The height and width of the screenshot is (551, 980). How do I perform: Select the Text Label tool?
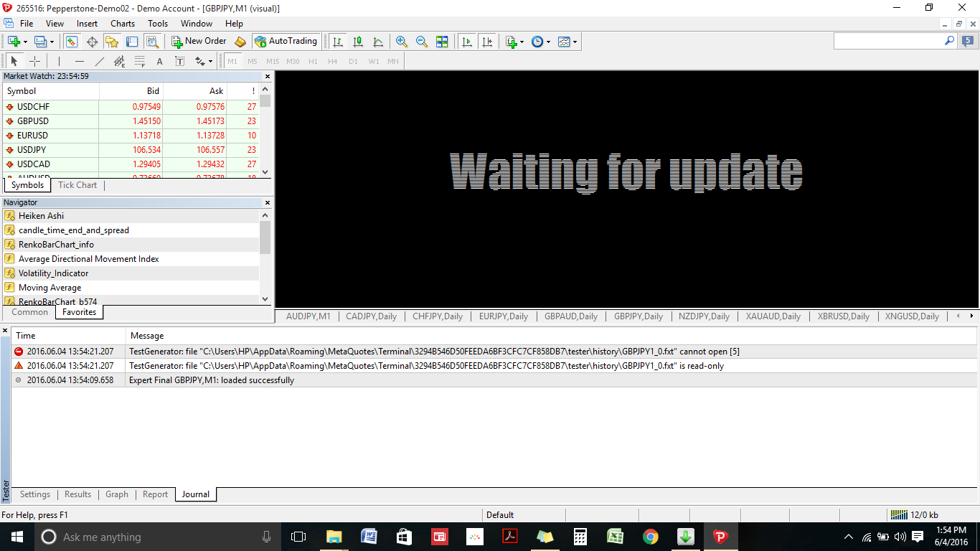179,61
